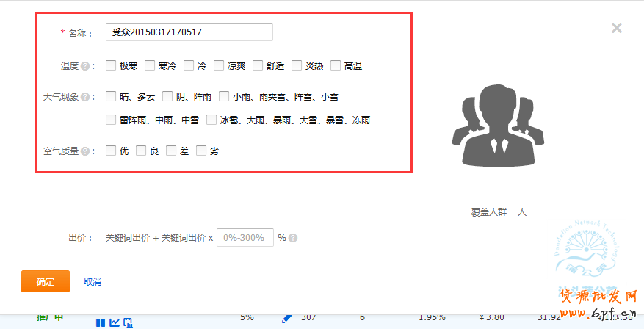Toggle the 优 air quality checkbox
644x329 pixels.
click(x=111, y=151)
